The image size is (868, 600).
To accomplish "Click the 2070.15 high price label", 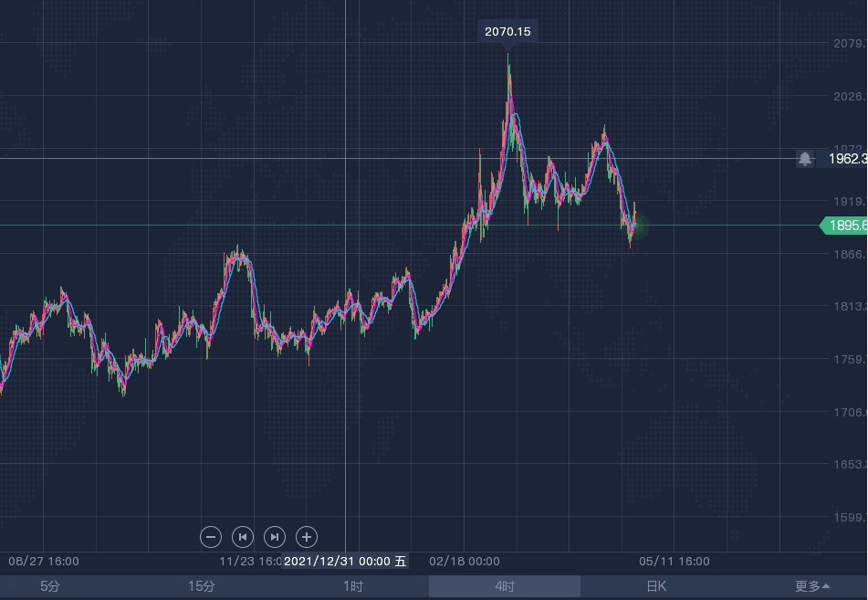I will (x=507, y=32).
